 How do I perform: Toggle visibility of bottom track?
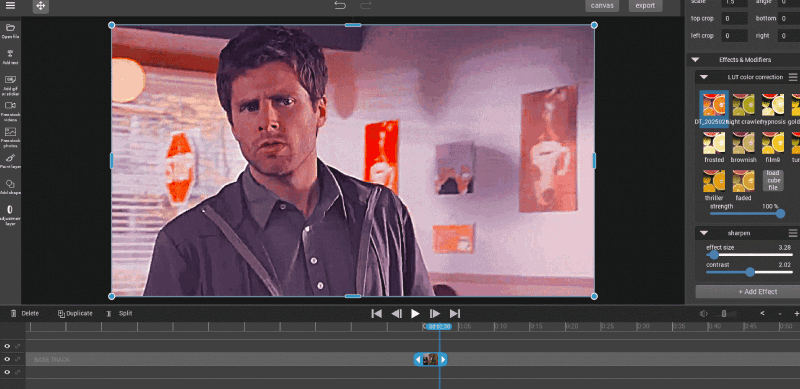7,372
